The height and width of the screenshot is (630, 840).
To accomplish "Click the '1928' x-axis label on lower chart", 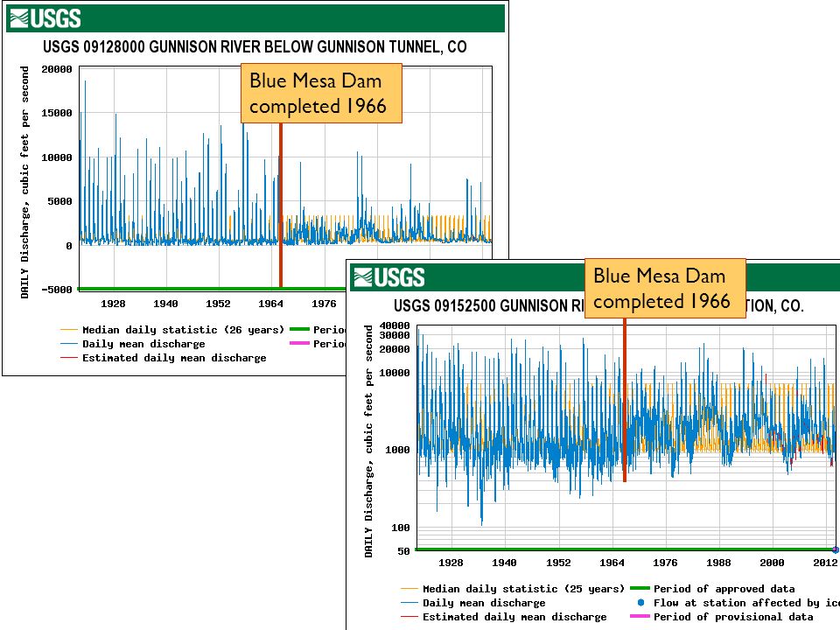I will [x=451, y=563].
